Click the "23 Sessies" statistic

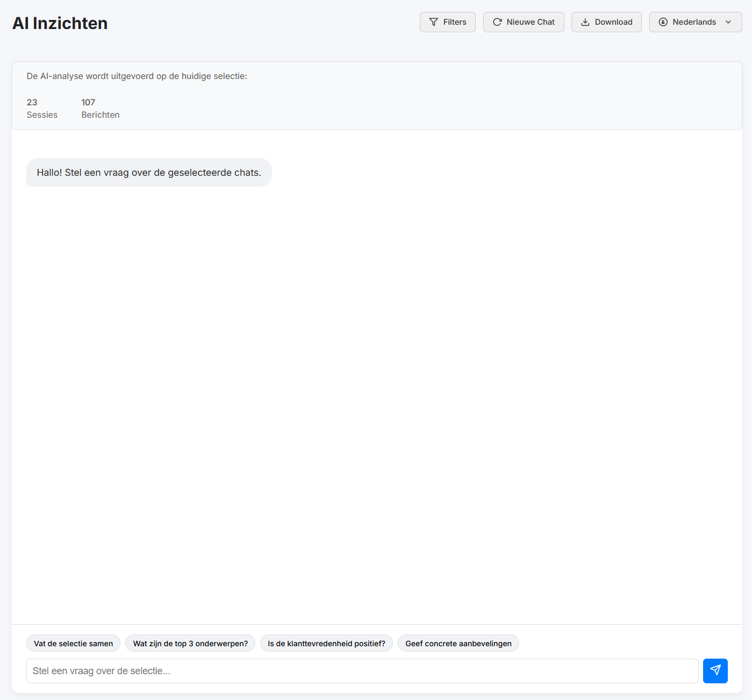42,108
